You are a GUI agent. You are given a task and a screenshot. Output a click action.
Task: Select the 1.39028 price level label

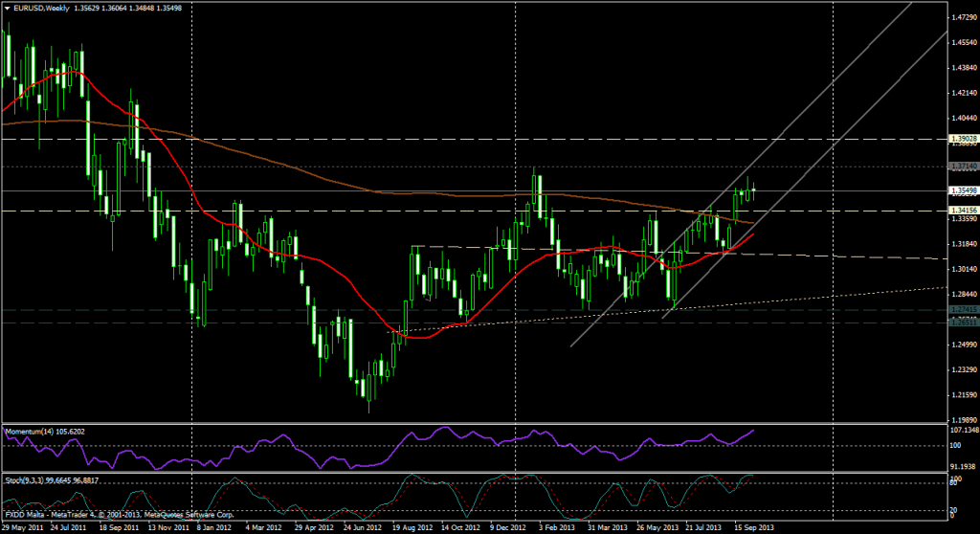[x=962, y=139]
